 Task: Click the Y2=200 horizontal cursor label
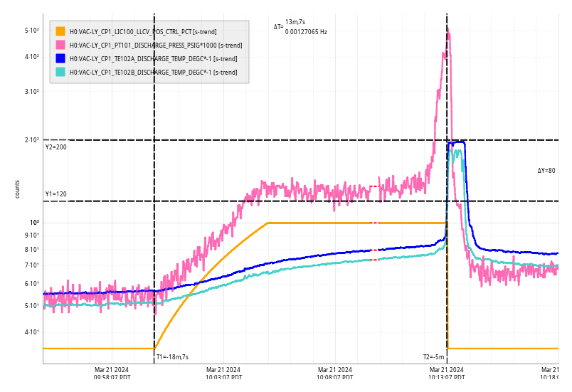coord(55,147)
